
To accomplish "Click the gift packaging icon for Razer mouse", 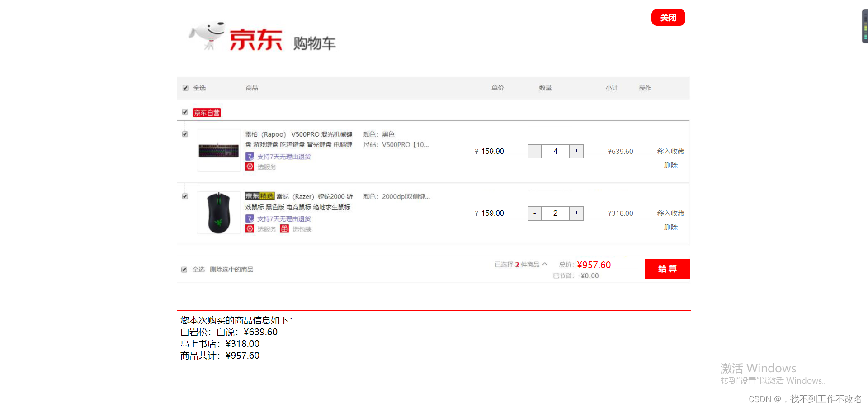I will click(284, 229).
